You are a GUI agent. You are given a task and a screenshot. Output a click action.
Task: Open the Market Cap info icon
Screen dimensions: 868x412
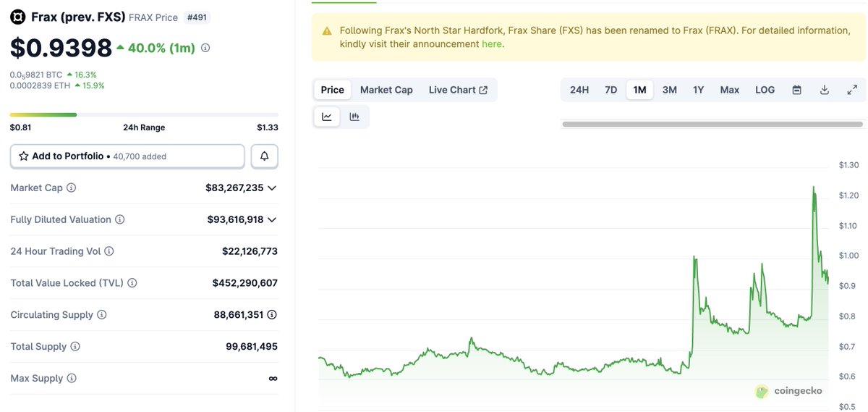[x=71, y=188]
